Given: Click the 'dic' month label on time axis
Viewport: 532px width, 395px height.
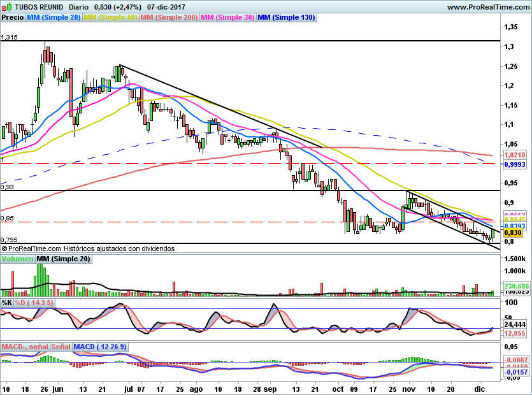Looking at the screenshot, I should pos(479,389).
